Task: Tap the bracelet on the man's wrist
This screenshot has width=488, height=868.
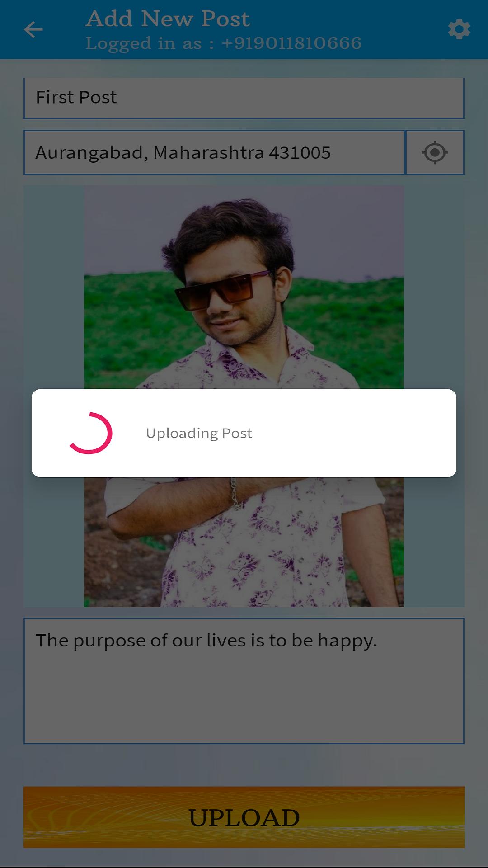Action: [235, 493]
